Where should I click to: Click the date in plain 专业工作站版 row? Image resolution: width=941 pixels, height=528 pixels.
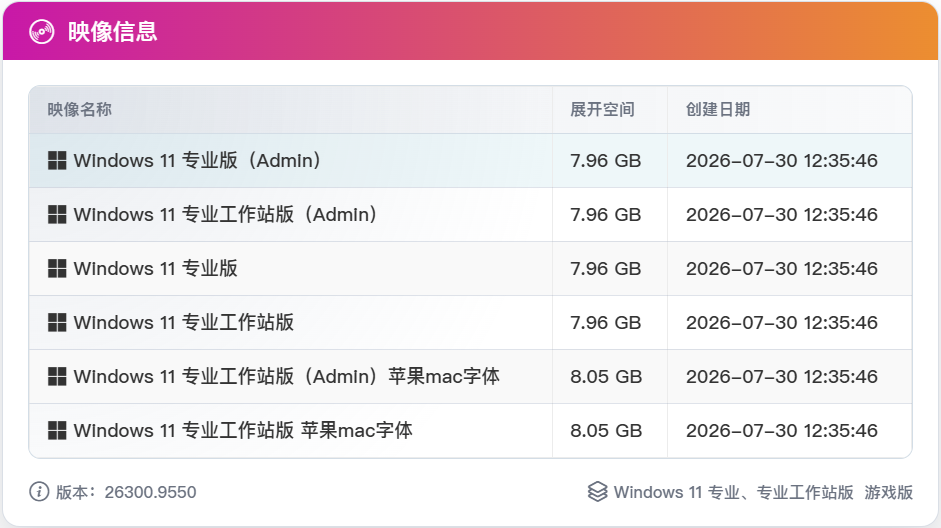point(782,323)
